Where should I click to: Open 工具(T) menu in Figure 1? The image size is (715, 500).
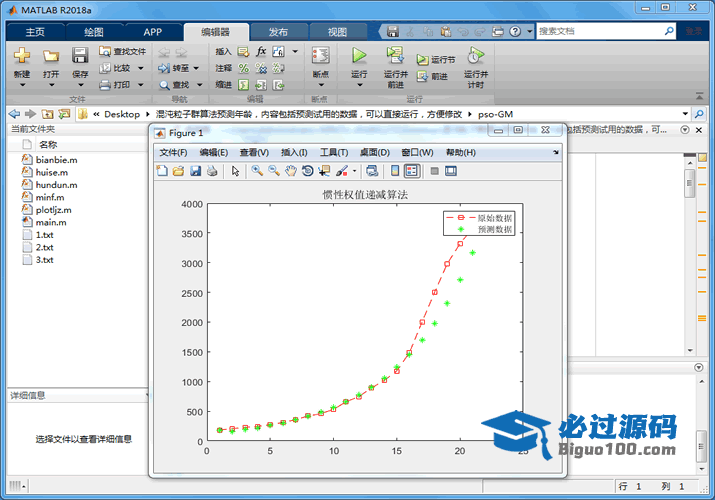(x=334, y=152)
